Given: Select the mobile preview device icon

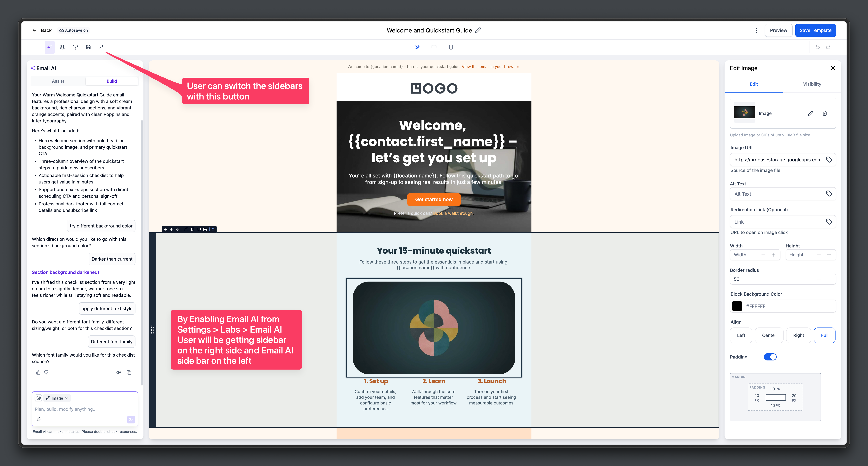Looking at the screenshot, I should click(x=451, y=47).
